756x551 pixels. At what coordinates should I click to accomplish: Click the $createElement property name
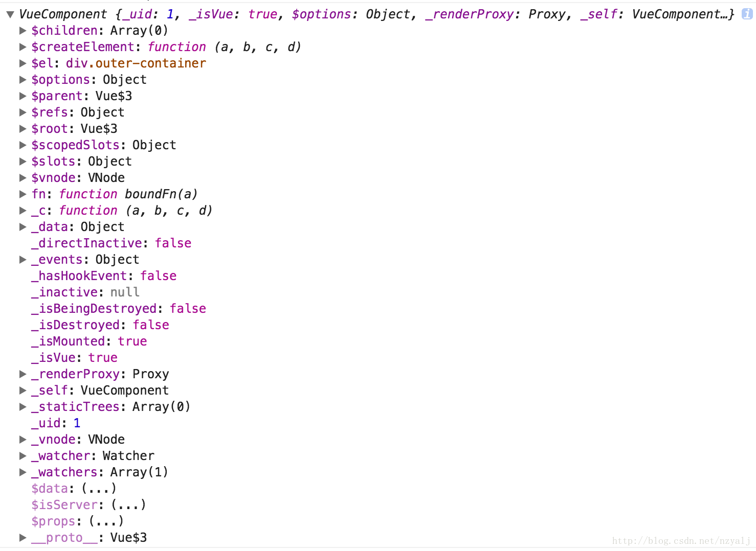point(82,47)
